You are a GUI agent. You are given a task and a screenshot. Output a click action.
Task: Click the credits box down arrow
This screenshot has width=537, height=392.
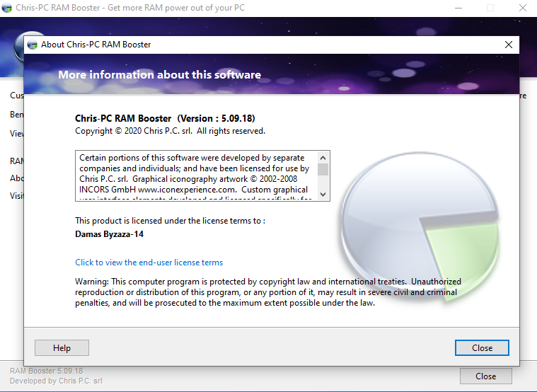323,195
